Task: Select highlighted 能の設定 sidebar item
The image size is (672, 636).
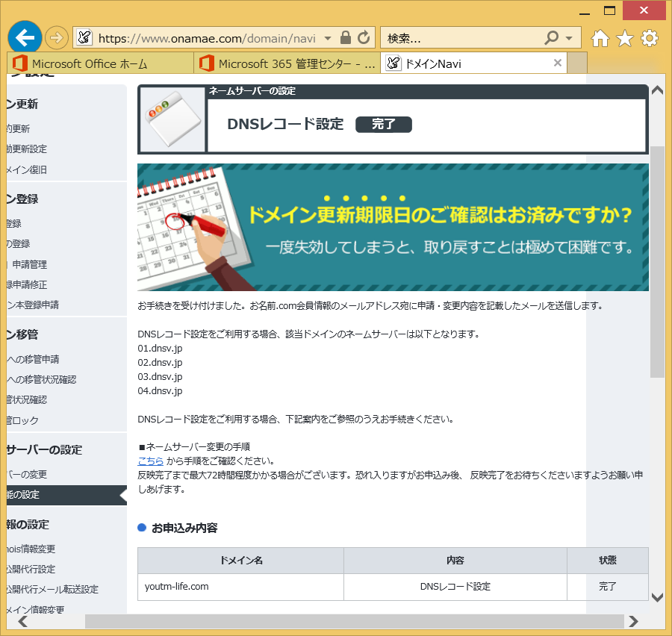Action: pos(66,495)
